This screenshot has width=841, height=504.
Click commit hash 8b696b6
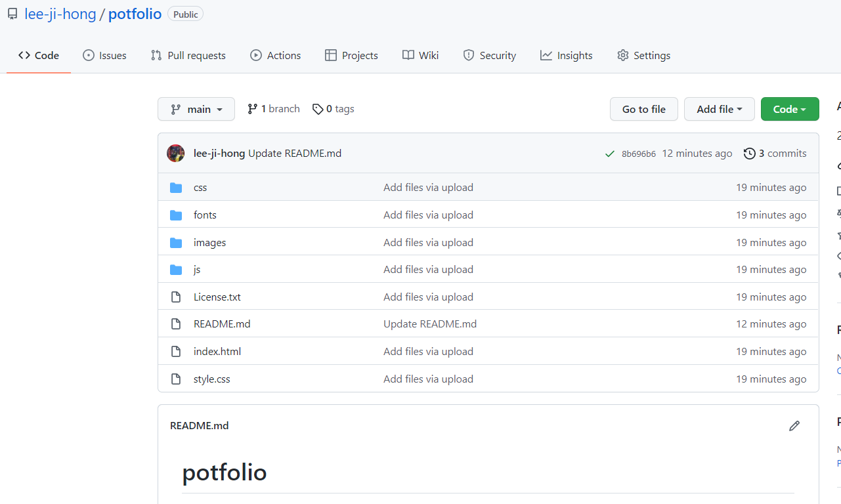639,154
